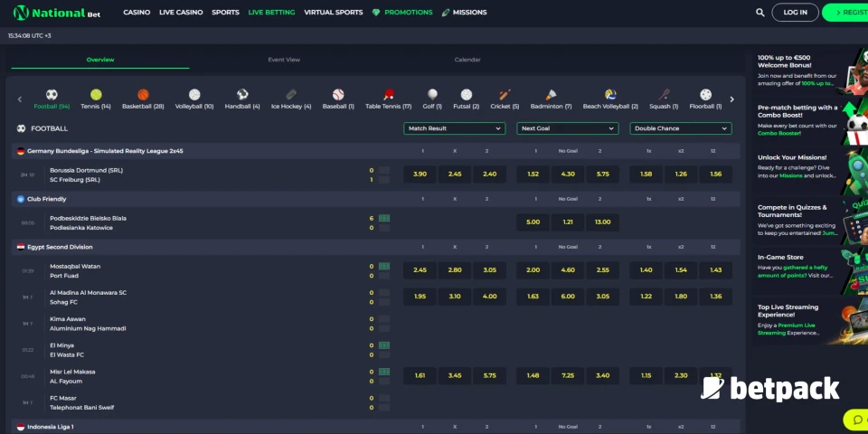Expand the Next Goal dropdown

(x=567, y=128)
